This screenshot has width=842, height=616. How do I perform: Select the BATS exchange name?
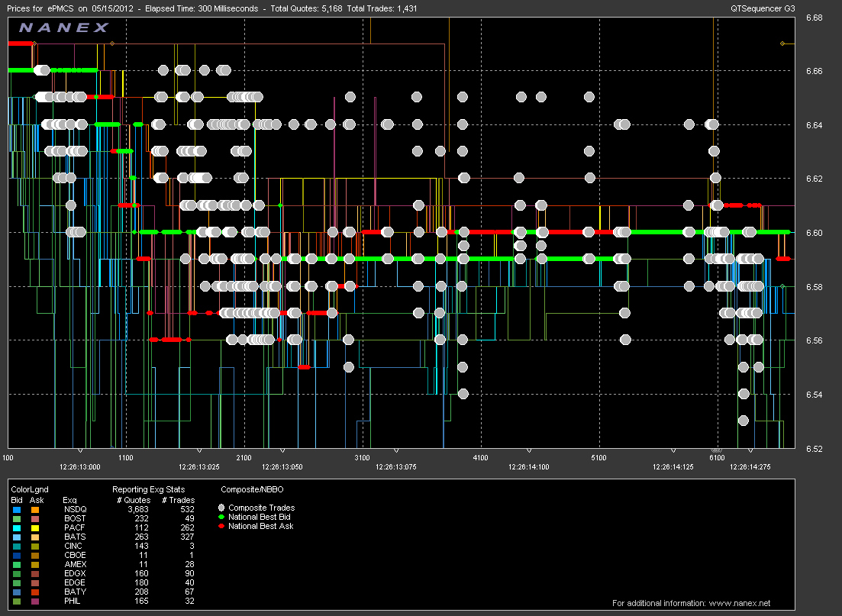click(75, 537)
